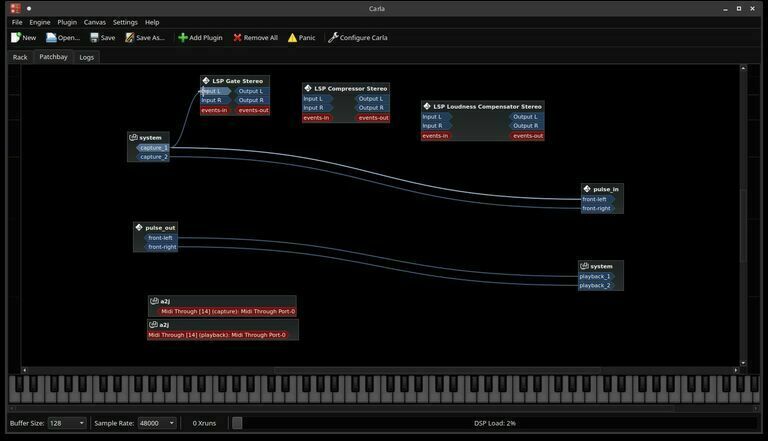Click a key on the piano keyboard
The width and height of the screenshot is (768, 441).
[384, 390]
